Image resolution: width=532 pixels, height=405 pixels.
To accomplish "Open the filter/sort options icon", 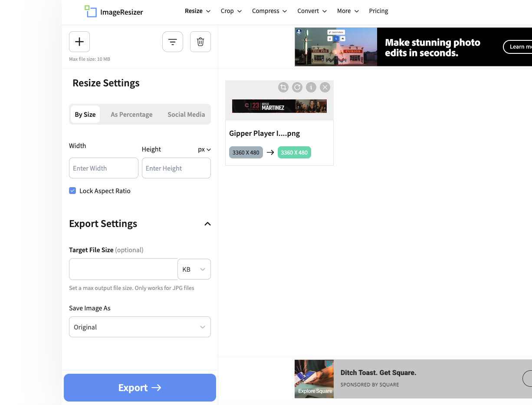I will coord(173,42).
